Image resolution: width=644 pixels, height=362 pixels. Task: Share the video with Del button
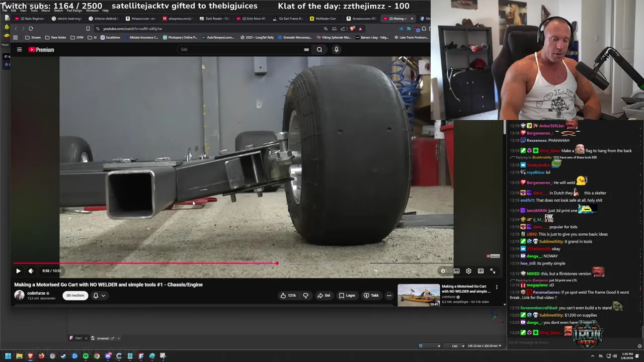click(x=324, y=296)
